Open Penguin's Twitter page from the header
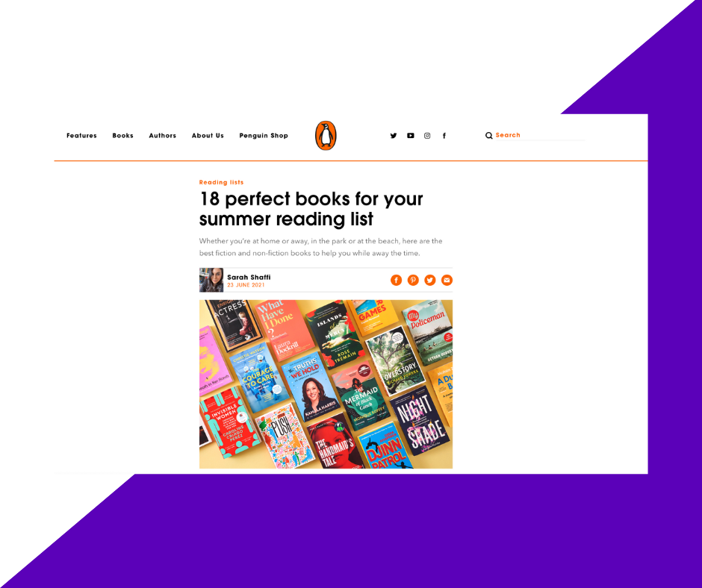This screenshot has height=588, width=702. 393,136
